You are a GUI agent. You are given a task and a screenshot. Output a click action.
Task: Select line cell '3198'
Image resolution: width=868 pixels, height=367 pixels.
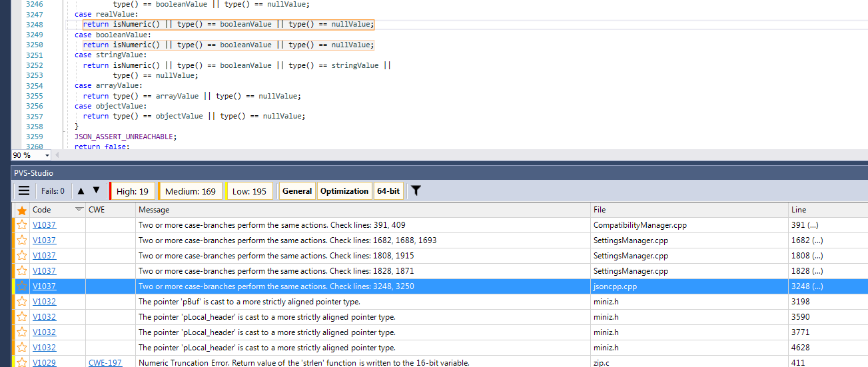click(x=828, y=302)
